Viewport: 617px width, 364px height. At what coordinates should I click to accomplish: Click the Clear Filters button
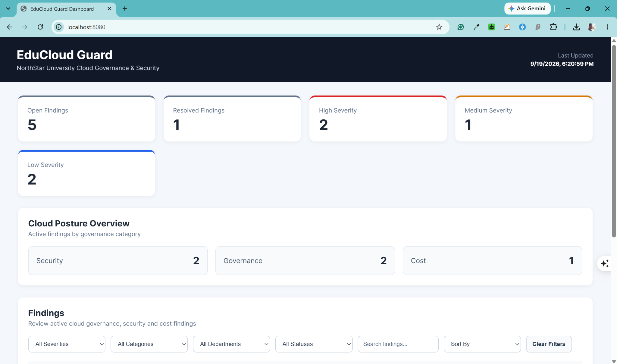pyautogui.click(x=549, y=344)
